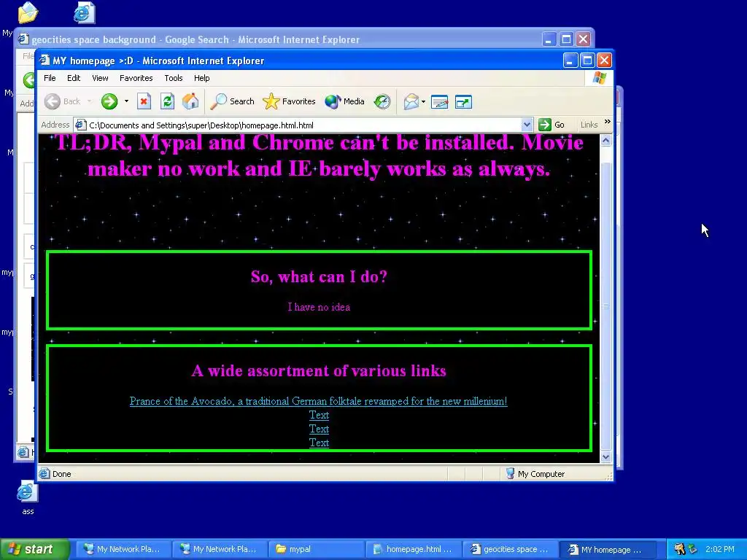
Task: Click the scrollbar up arrow
Action: [605, 141]
